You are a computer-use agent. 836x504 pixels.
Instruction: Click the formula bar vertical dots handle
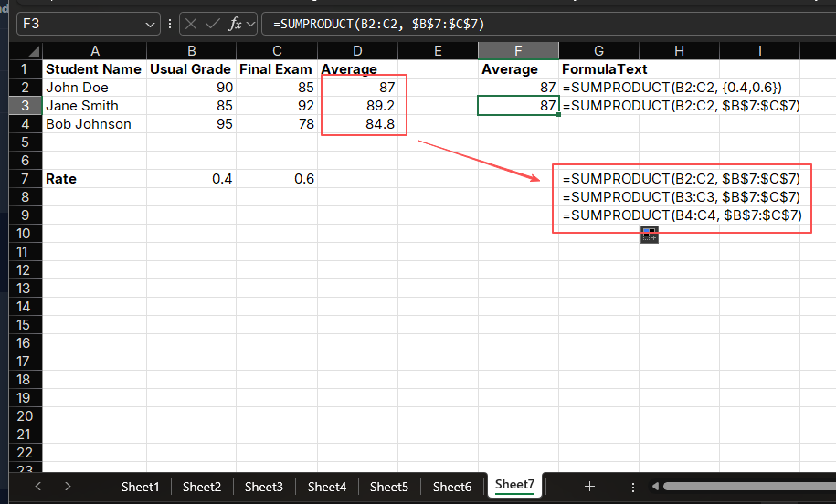(x=170, y=24)
